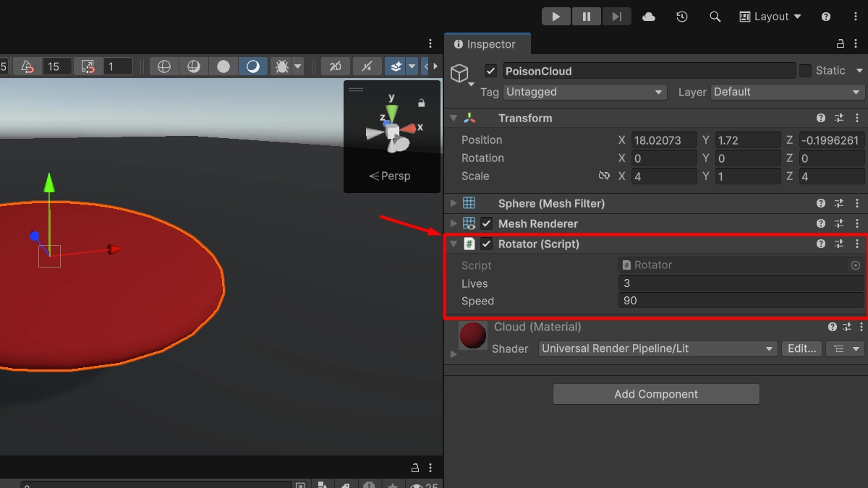The height and width of the screenshot is (488, 868).
Task: Toggle the scale snap increment icon
Action: coord(88,67)
